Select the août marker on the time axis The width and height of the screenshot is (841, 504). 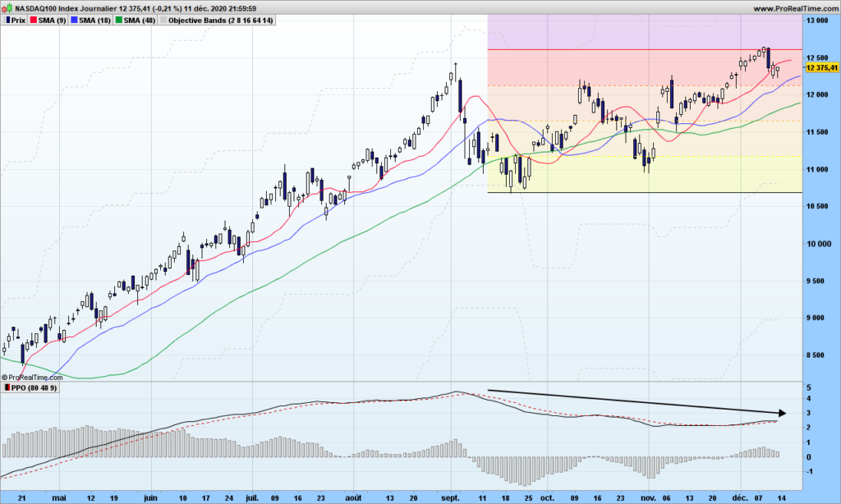pos(353,498)
